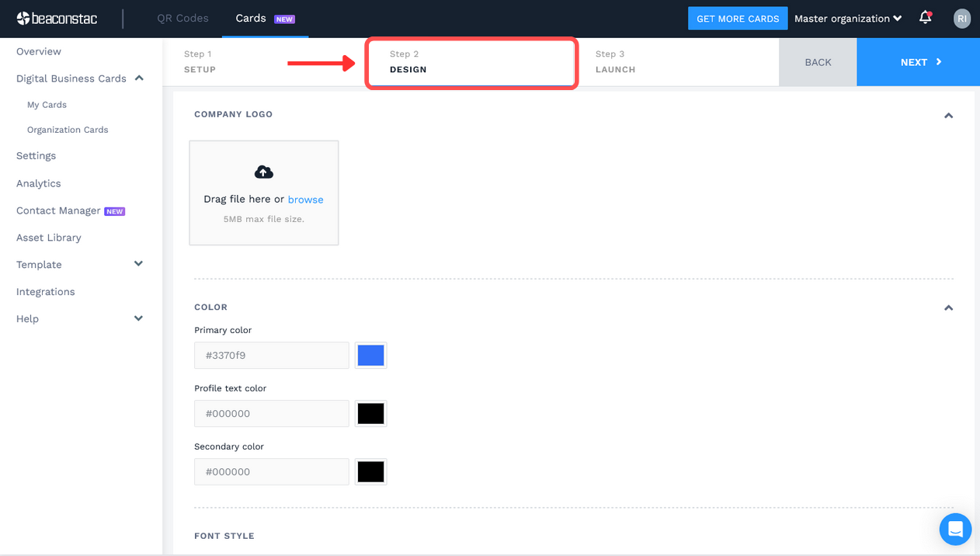Click GET MORE CARDS button
Screen dimensions: 980x556
coord(738,19)
